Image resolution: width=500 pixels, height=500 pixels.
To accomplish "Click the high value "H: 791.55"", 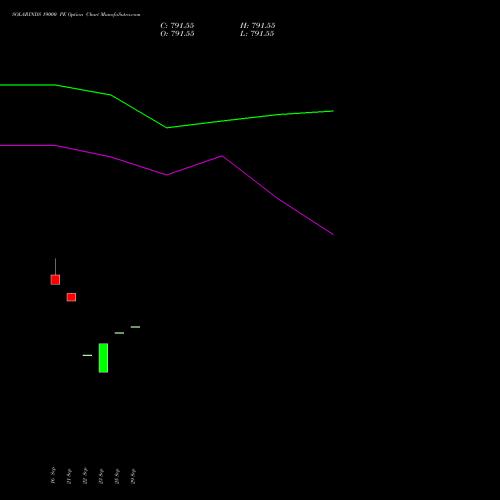I will (258, 26).
